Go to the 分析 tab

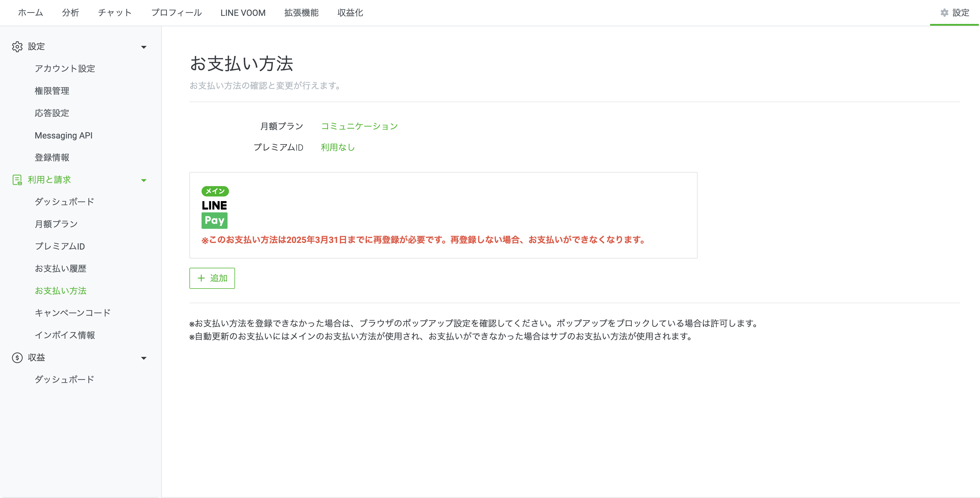pos(70,13)
